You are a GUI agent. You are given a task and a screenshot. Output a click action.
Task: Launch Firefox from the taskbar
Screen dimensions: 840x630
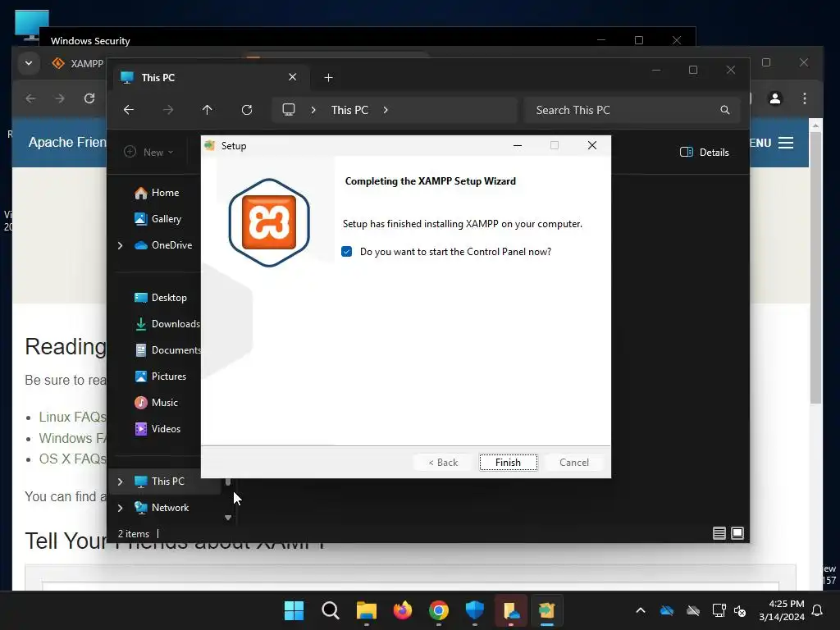click(403, 610)
